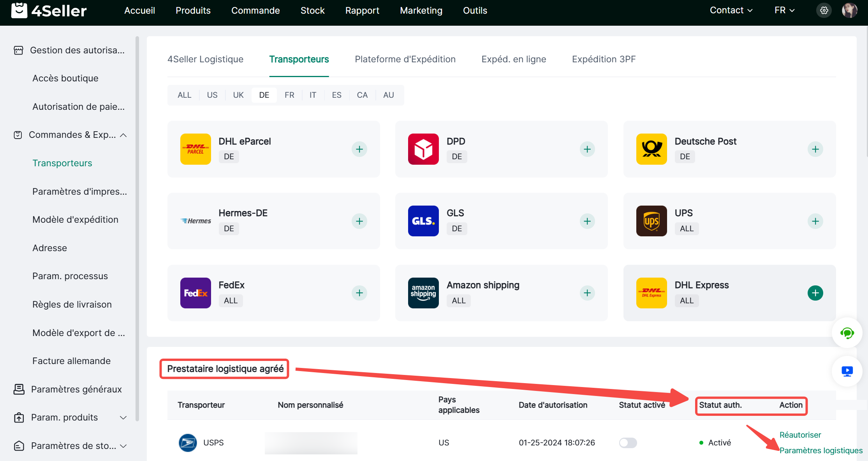The height and width of the screenshot is (461, 868).
Task: Open the Stock menu in navbar
Action: coord(312,11)
